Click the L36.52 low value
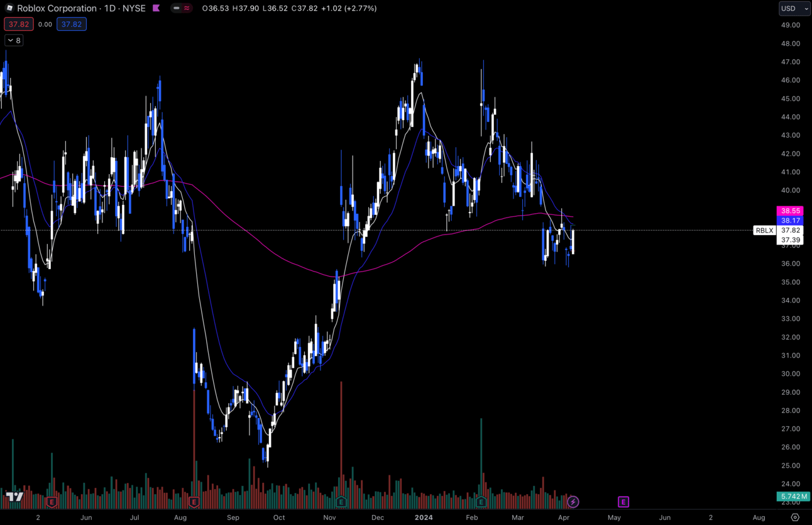This screenshot has height=525, width=812. pos(274,8)
